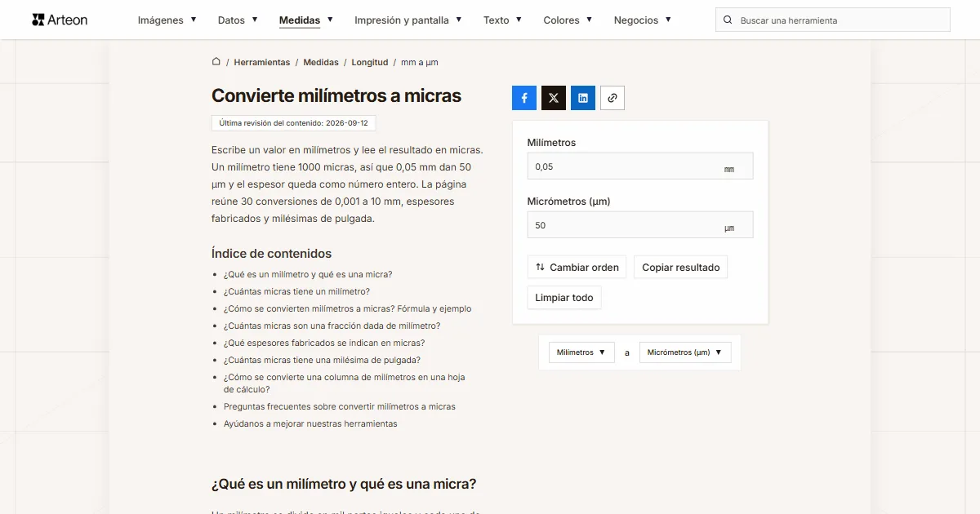Share page on Facebook

(524, 98)
